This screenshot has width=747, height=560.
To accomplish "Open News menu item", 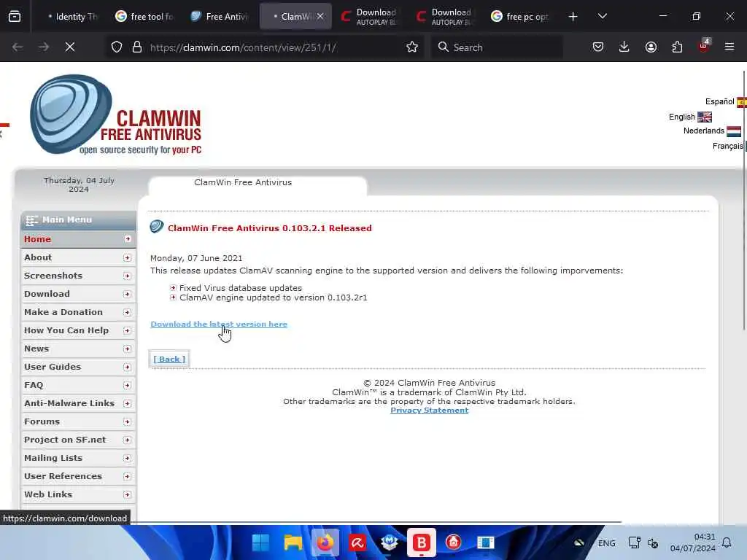I will point(78,349).
